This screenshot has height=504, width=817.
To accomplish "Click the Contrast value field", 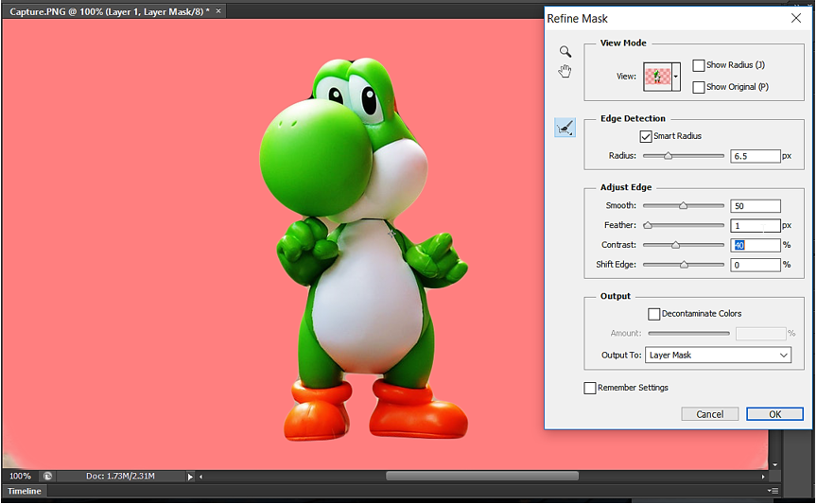I will point(755,245).
